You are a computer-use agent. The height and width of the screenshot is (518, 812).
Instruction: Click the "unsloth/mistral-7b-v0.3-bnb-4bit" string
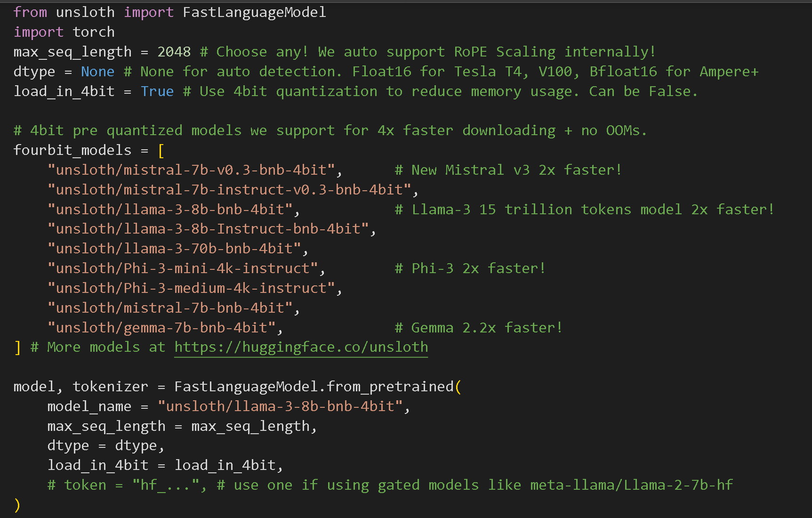pos(191,170)
